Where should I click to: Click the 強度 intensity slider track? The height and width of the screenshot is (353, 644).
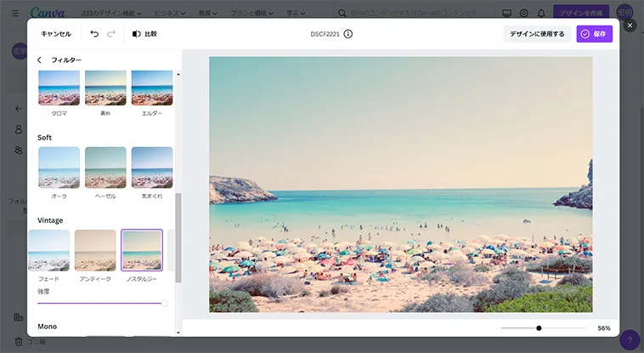coord(100,303)
